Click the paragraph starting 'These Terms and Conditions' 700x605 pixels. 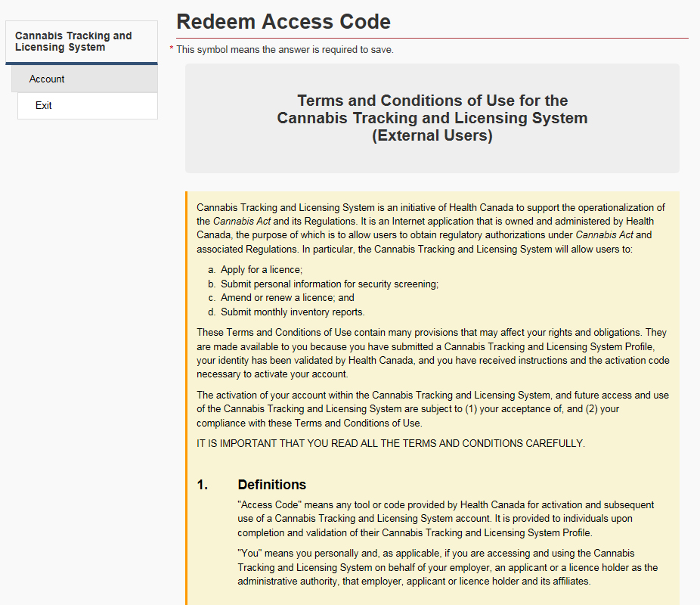(432, 353)
